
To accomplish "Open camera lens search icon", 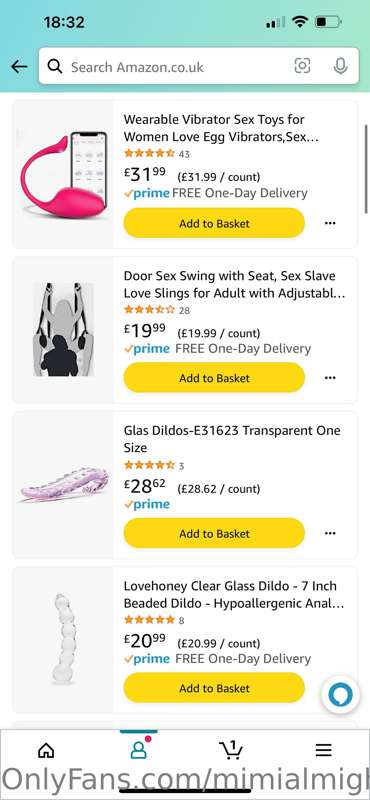I will (x=302, y=66).
